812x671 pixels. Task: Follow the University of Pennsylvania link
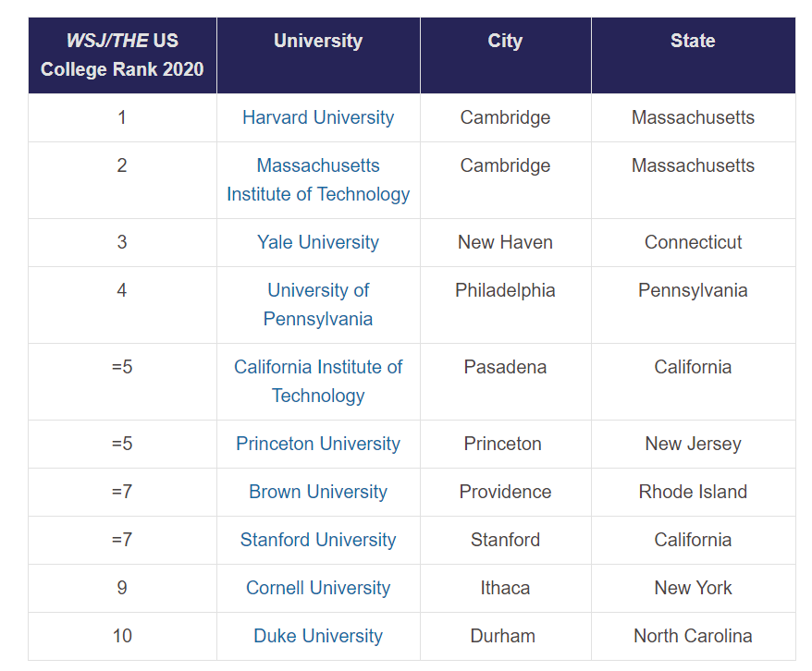[317, 304]
